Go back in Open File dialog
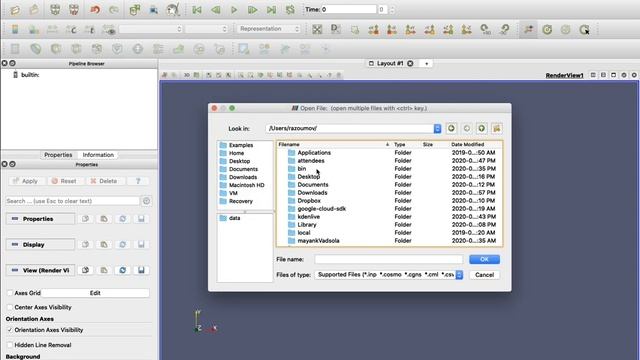This screenshot has width=640, height=360. coord(451,129)
